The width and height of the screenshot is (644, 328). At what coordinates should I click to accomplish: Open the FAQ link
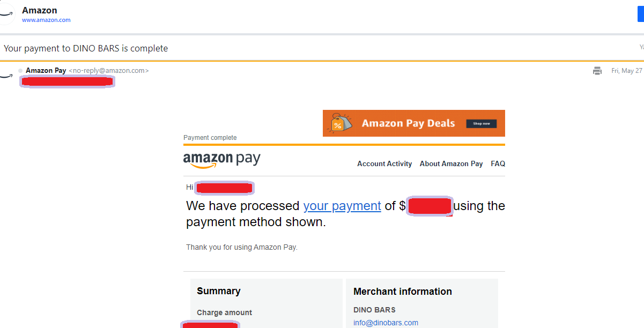[498, 164]
